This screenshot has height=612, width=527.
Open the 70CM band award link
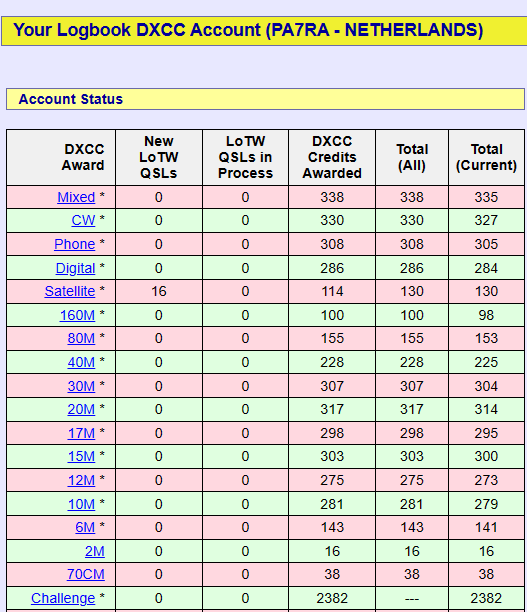[x=86, y=574]
